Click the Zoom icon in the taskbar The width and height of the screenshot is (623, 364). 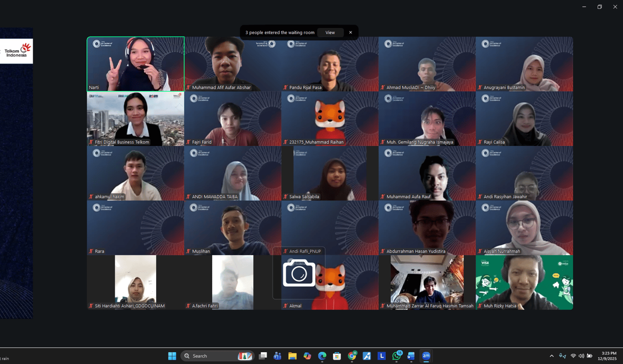(426, 356)
